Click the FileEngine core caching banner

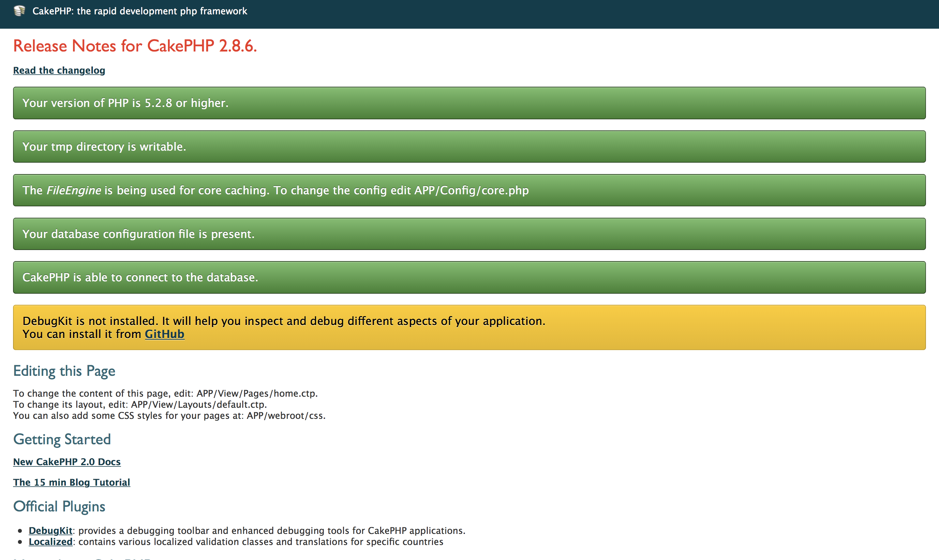(469, 190)
